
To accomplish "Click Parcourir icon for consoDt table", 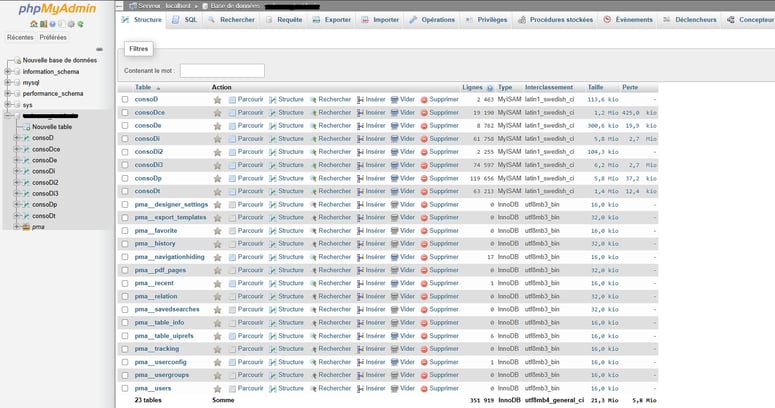I will [x=232, y=191].
